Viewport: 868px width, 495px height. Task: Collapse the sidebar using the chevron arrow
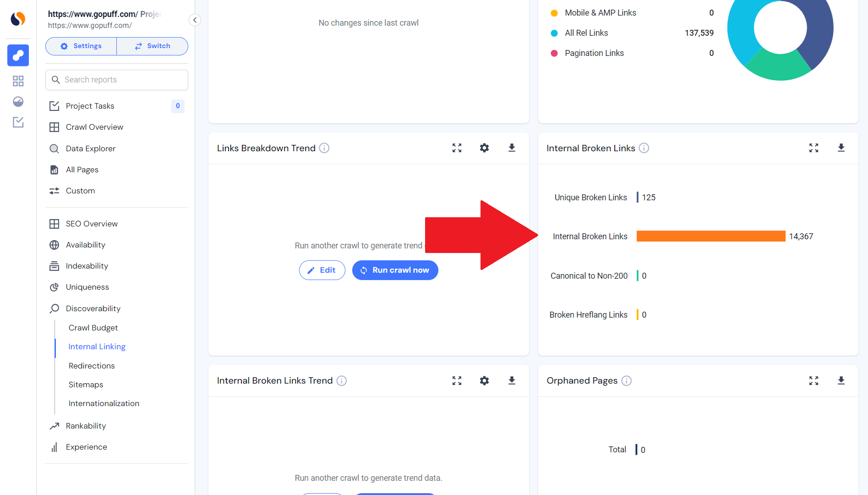click(x=194, y=20)
